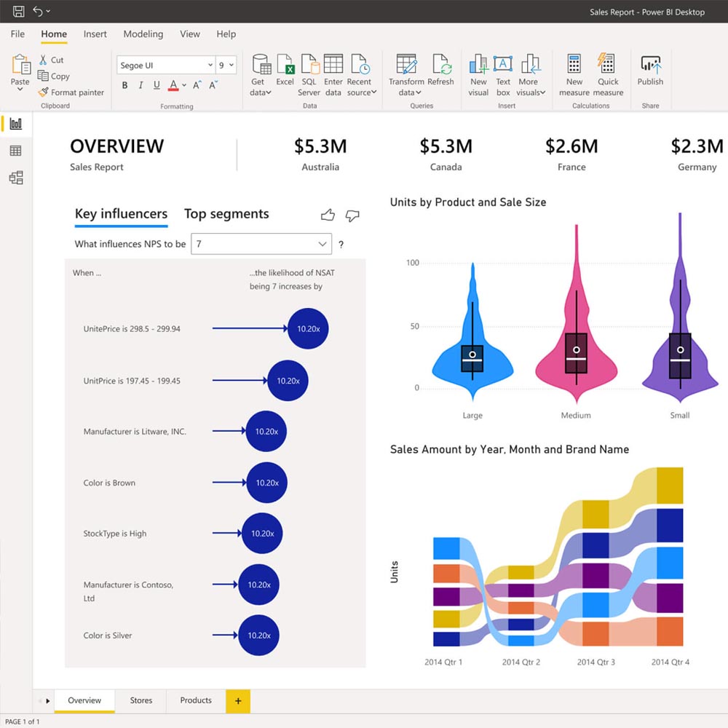Image resolution: width=728 pixels, height=728 pixels.
Task: Switch to Data table view in sidebar
Action: pos(16,151)
